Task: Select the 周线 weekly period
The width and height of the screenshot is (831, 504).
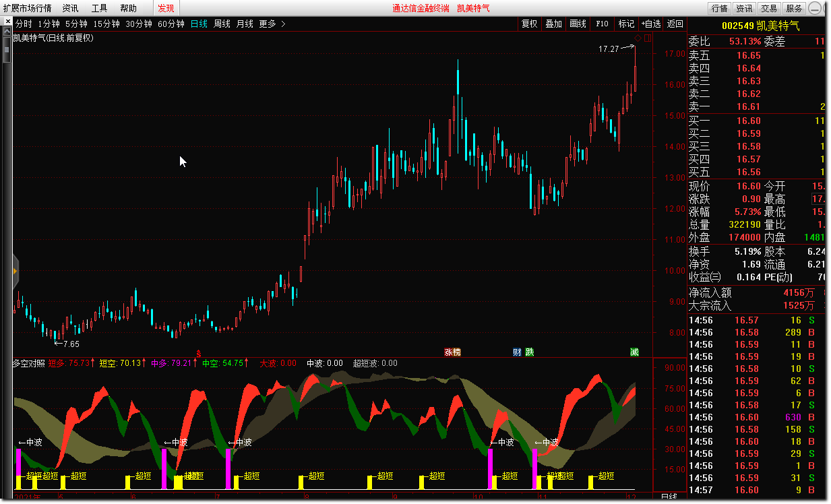Action: tap(222, 24)
